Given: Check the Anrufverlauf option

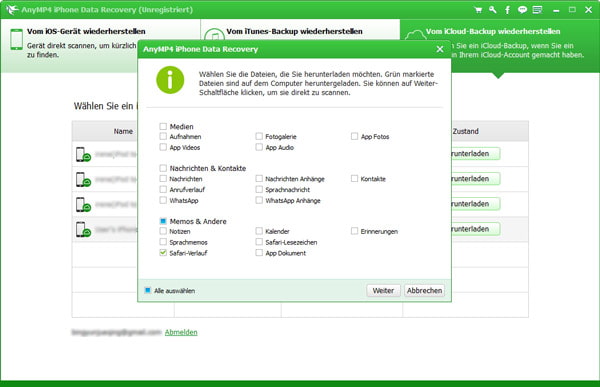Looking at the screenshot, I should pyautogui.click(x=163, y=189).
